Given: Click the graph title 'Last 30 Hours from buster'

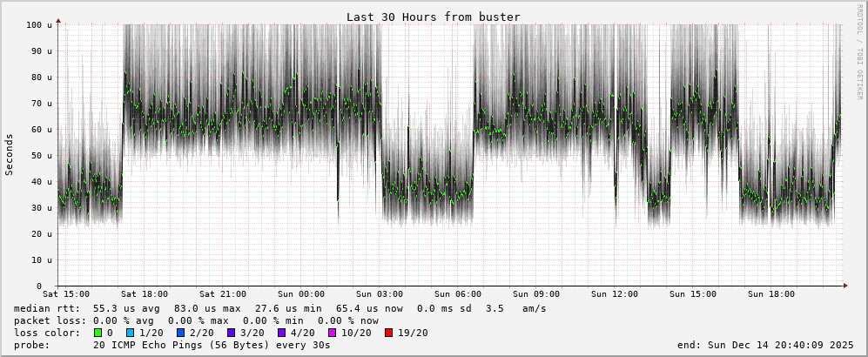Looking at the screenshot, I should 433,17.
